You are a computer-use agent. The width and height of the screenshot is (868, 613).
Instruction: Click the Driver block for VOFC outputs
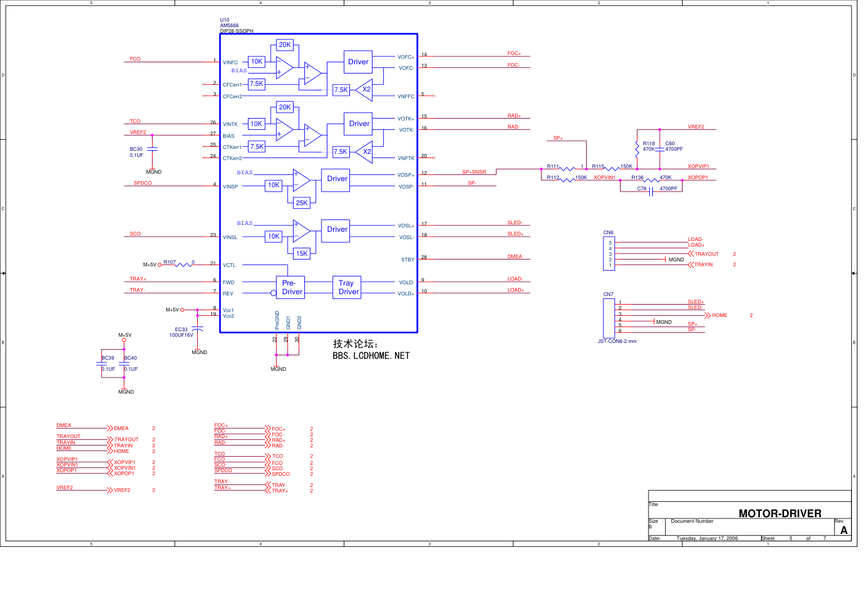tap(358, 62)
